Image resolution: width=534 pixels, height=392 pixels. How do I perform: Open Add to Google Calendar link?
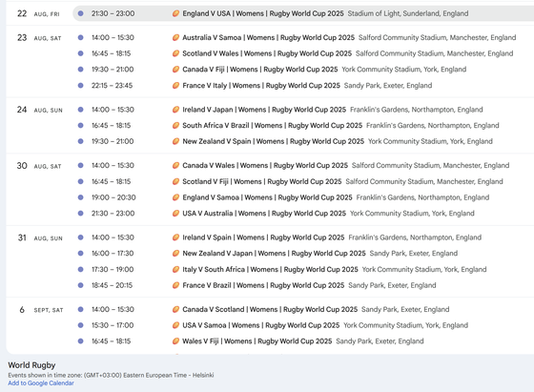point(41,383)
